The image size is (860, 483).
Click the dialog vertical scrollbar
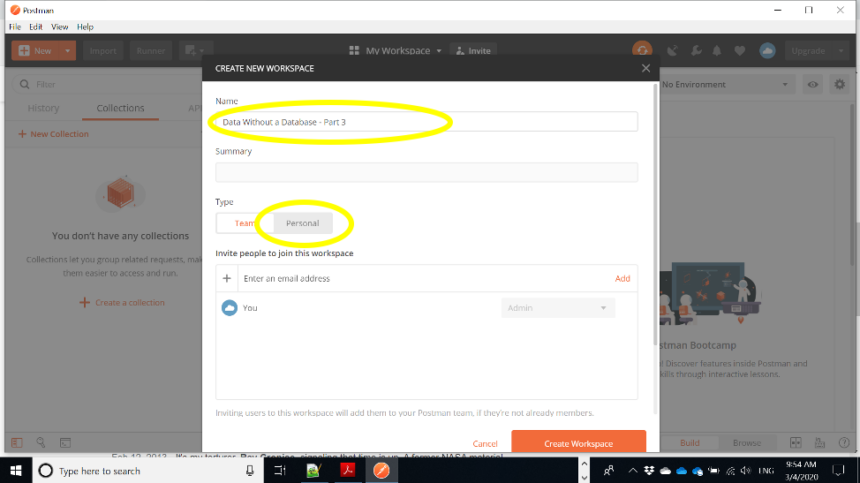(x=655, y=214)
